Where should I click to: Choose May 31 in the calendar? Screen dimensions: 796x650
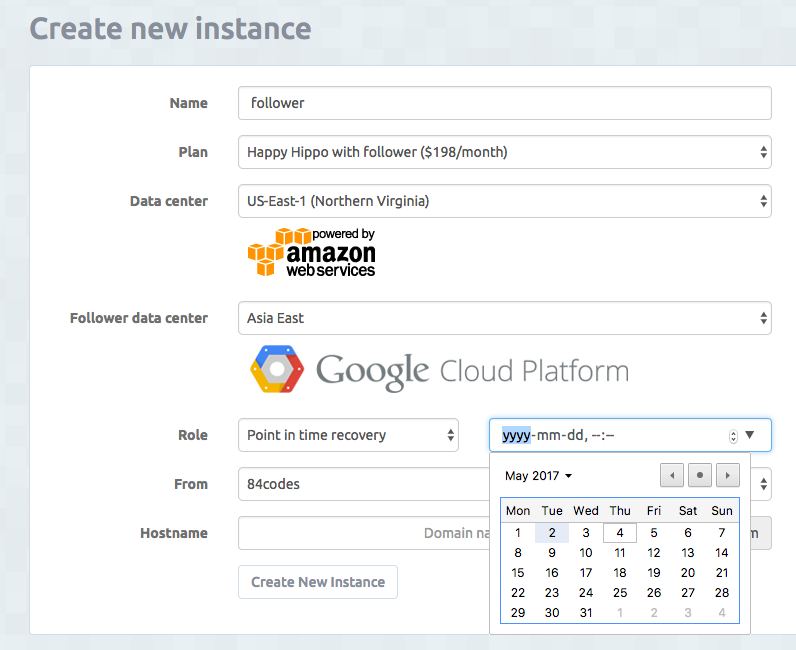click(586, 613)
